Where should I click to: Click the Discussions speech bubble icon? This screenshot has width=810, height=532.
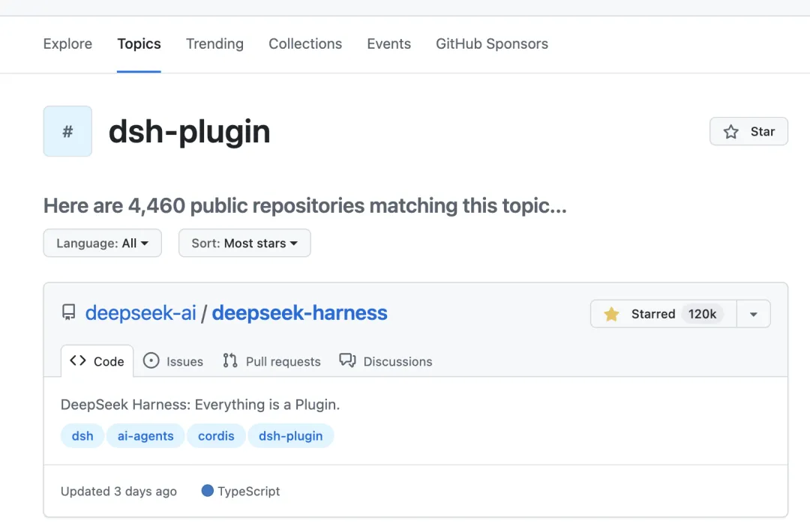point(348,360)
